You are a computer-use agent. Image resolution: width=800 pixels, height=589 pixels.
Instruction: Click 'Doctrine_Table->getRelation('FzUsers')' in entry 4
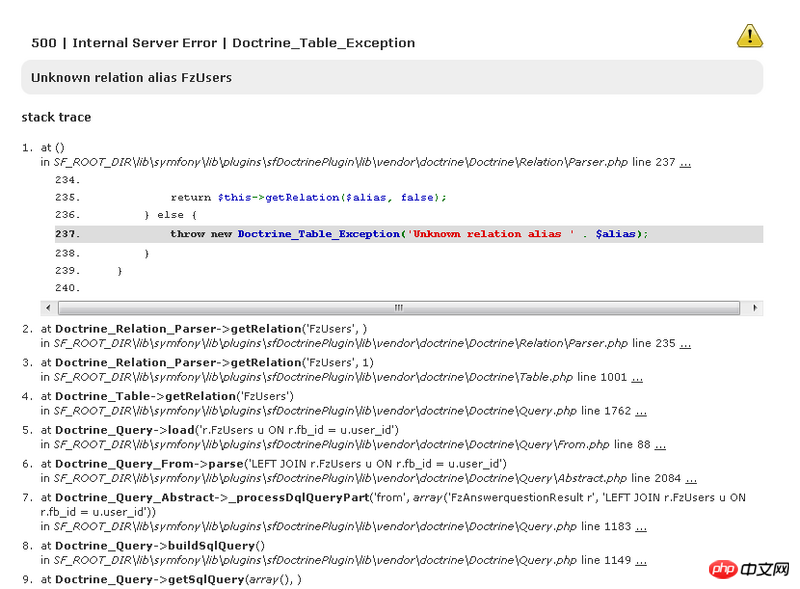pyautogui.click(x=174, y=397)
